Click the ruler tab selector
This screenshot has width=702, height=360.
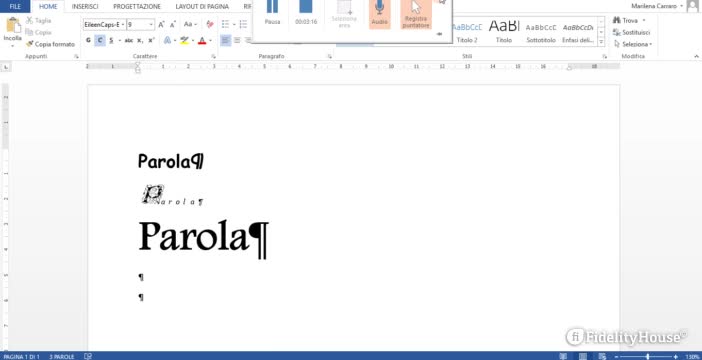(x=5, y=67)
